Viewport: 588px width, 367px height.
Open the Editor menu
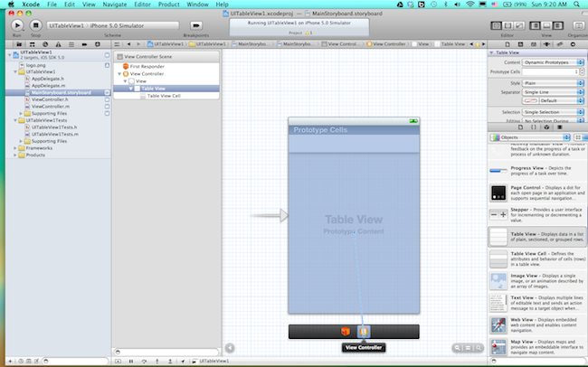click(143, 5)
